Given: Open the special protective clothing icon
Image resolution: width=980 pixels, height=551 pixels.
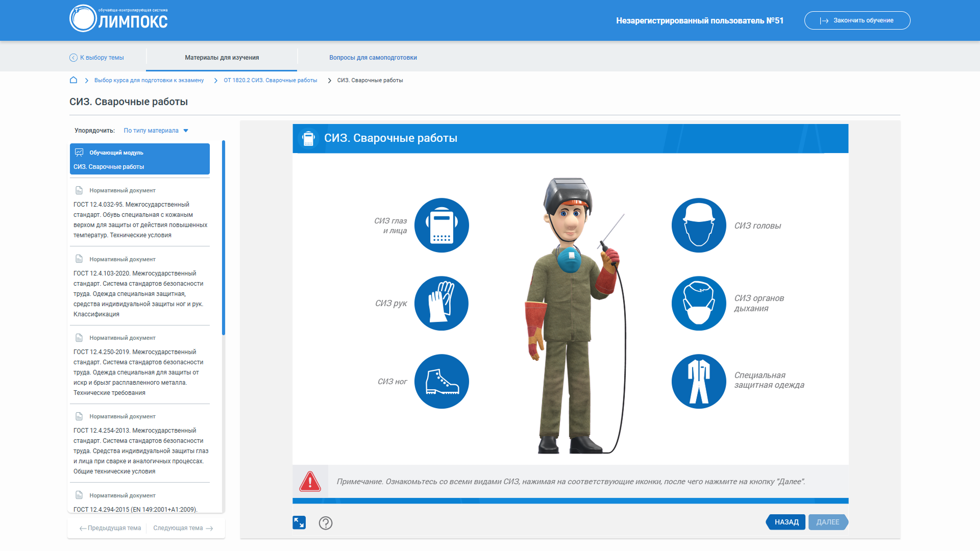Looking at the screenshot, I should (x=698, y=381).
